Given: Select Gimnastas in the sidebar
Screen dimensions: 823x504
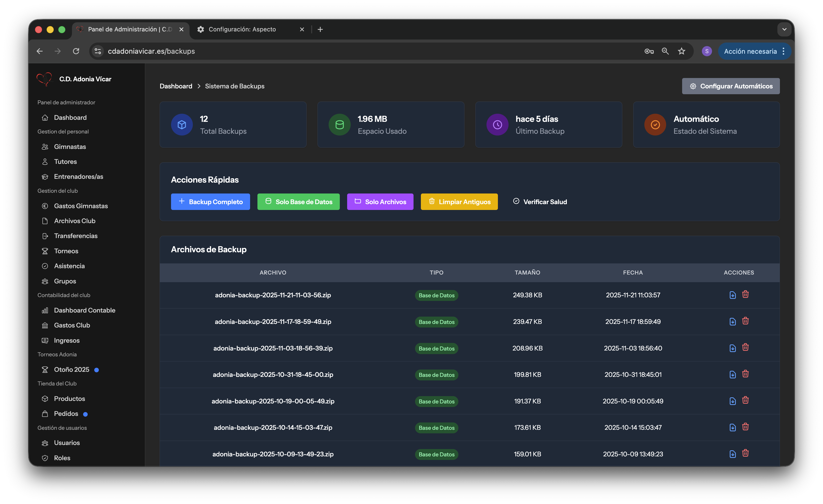Looking at the screenshot, I should coord(70,147).
